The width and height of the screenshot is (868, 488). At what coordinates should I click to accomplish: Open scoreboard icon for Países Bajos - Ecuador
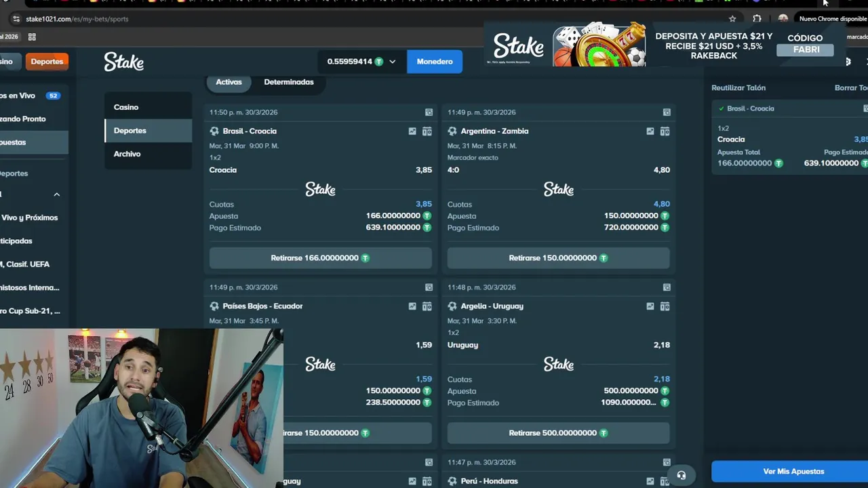click(427, 306)
